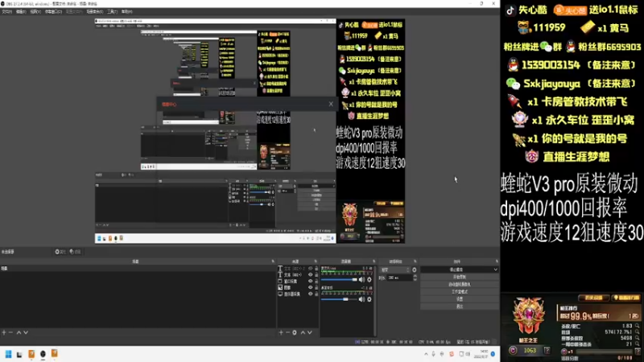644x362 pixels.
Task: Toggle visibility of the first text source
Action: pyautogui.click(x=311, y=269)
